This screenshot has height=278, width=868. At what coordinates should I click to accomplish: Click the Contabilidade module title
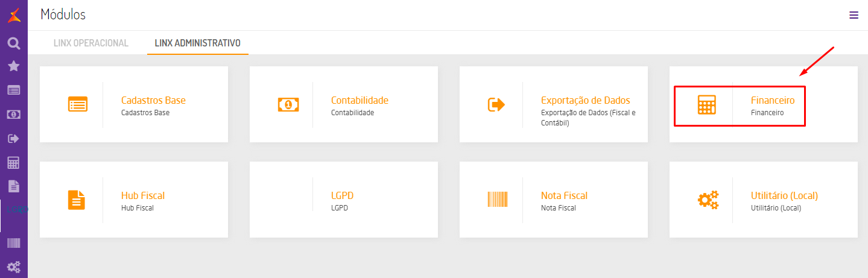pyautogui.click(x=360, y=100)
